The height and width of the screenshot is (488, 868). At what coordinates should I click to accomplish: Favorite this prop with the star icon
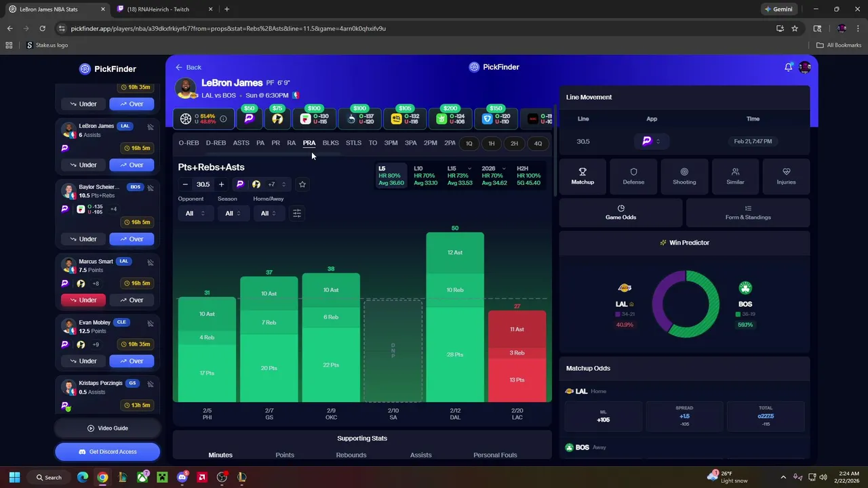point(302,184)
